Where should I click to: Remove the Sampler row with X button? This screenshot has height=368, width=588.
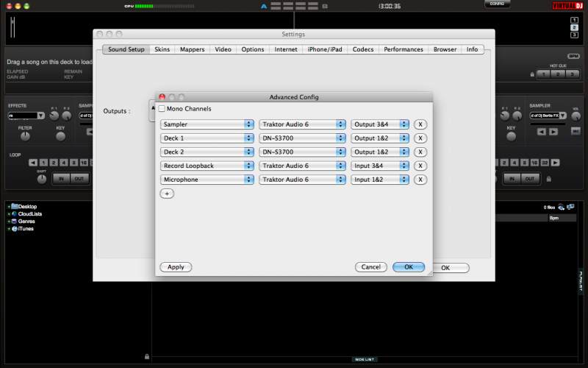point(420,124)
